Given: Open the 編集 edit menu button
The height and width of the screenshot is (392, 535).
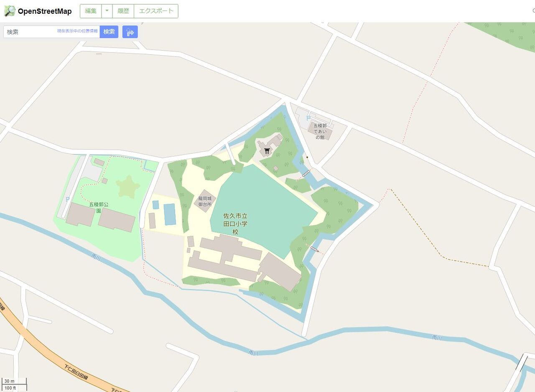Looking at the screenshot, I should point(91,11).
